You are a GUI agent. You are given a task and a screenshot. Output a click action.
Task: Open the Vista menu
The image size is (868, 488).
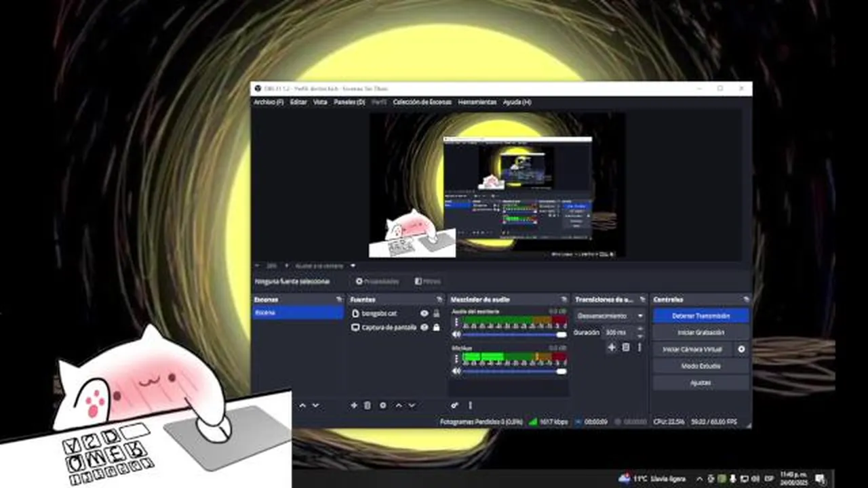pos(320,102)
